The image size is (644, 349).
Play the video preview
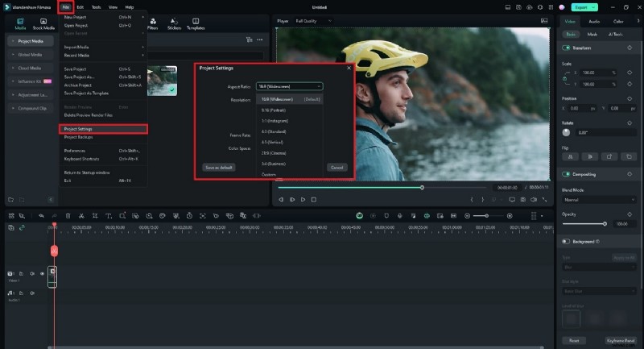pyautogui.click(x=303, y=200)
